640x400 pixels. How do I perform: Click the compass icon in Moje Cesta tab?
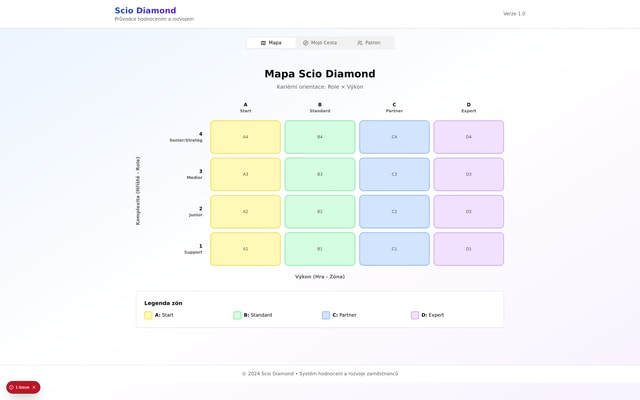coord(306,43)
